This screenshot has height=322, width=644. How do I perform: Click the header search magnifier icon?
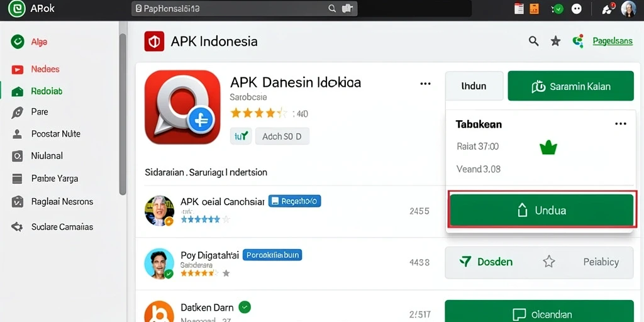coord(533,41)
